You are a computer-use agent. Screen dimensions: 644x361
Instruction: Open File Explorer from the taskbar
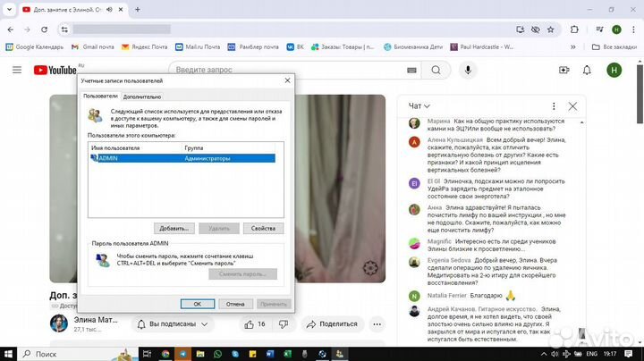(x=200, y=354)
